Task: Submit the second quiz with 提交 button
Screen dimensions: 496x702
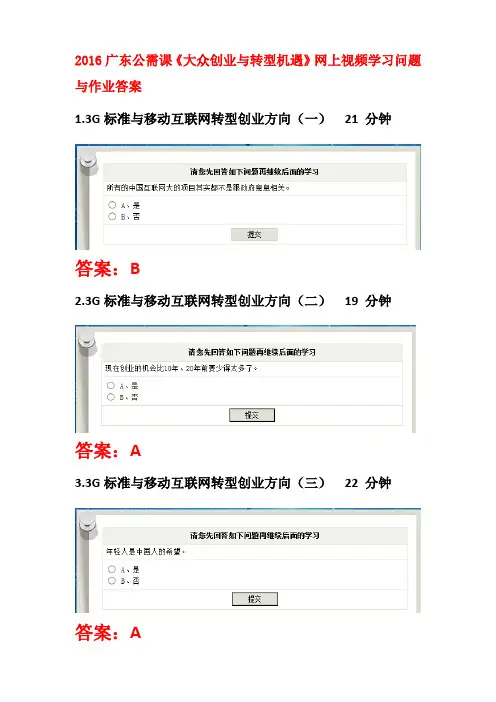Action: (x=252, y=415)
